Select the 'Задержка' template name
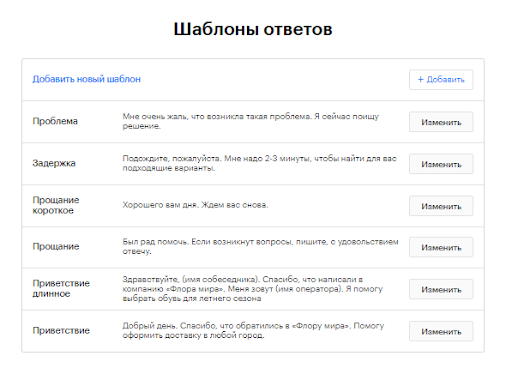This screenshot has width=512, height=368. (x=54, y=163)
